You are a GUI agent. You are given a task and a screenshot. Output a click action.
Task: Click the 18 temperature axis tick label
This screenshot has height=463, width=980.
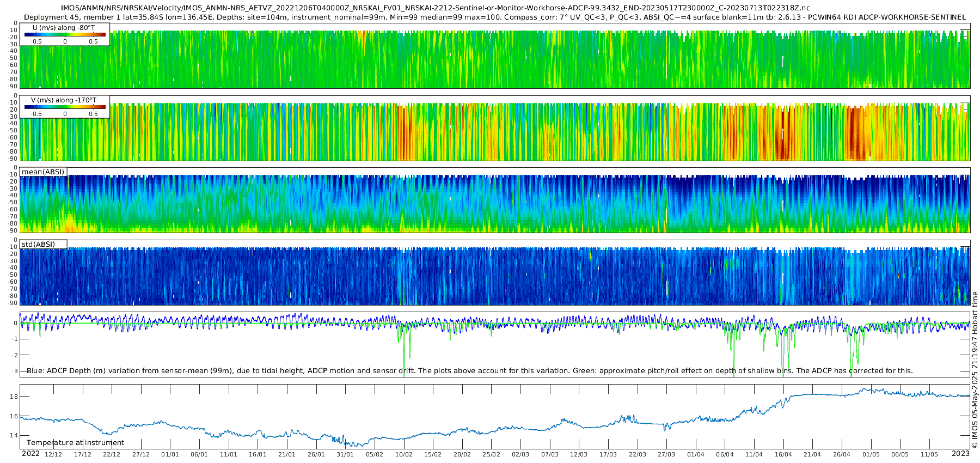(x=14, y=397)
